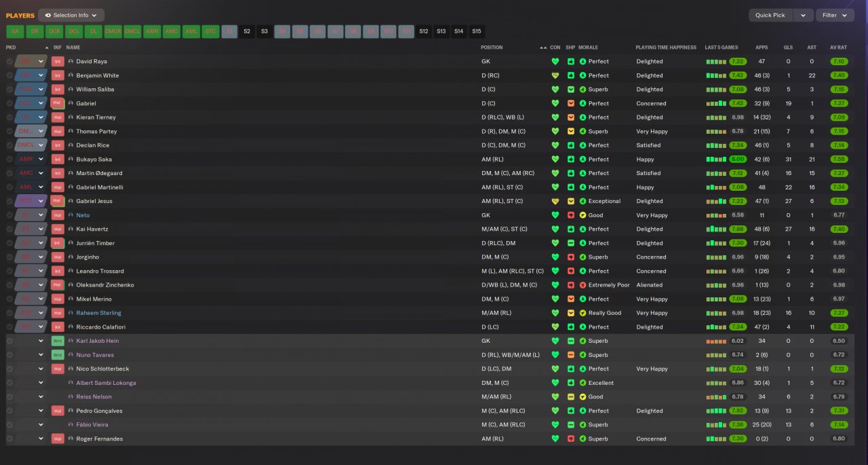
Task: Click sharpness icon for Nuno Tavares
Action: tap(571, 355)
